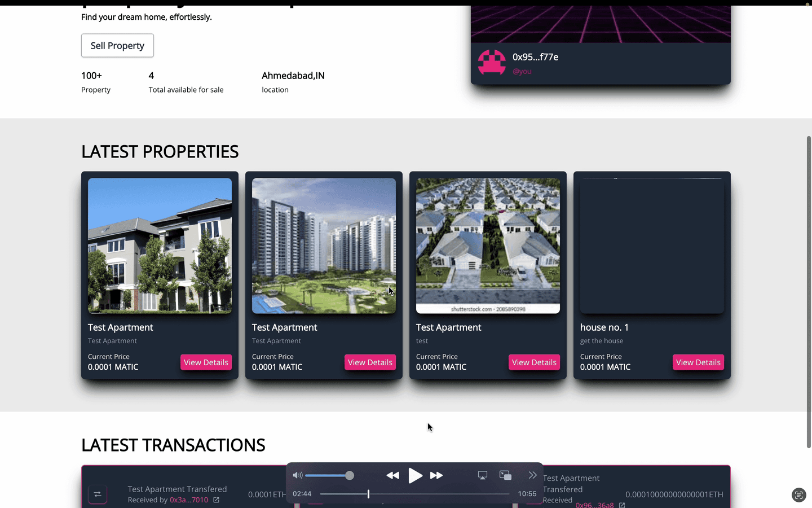Click the 'LATEST PROPERTIES' heading
This screenshot has height=508, width=812.
[160, 151]
